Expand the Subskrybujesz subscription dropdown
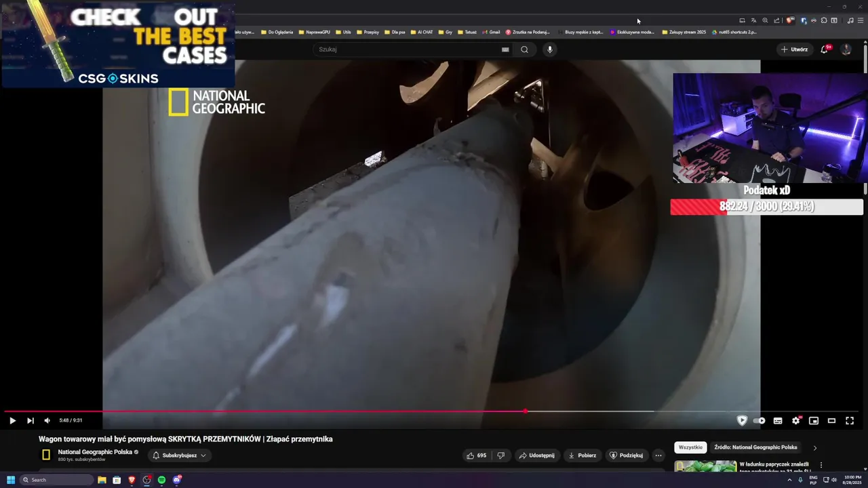Image resolution: width=868 pixels, height=488 pixels. click(x=179, y=455)
